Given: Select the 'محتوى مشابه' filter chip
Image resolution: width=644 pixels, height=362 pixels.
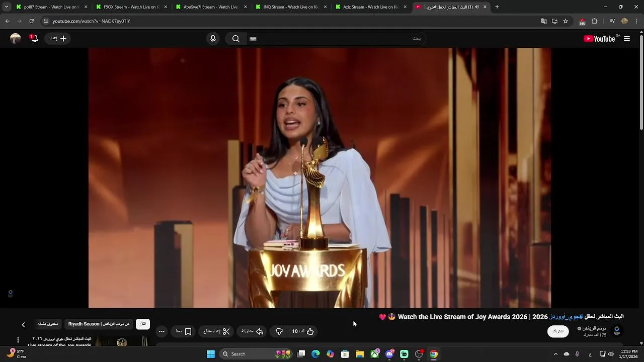Looking at the screenshot, I should click(48, 324).
